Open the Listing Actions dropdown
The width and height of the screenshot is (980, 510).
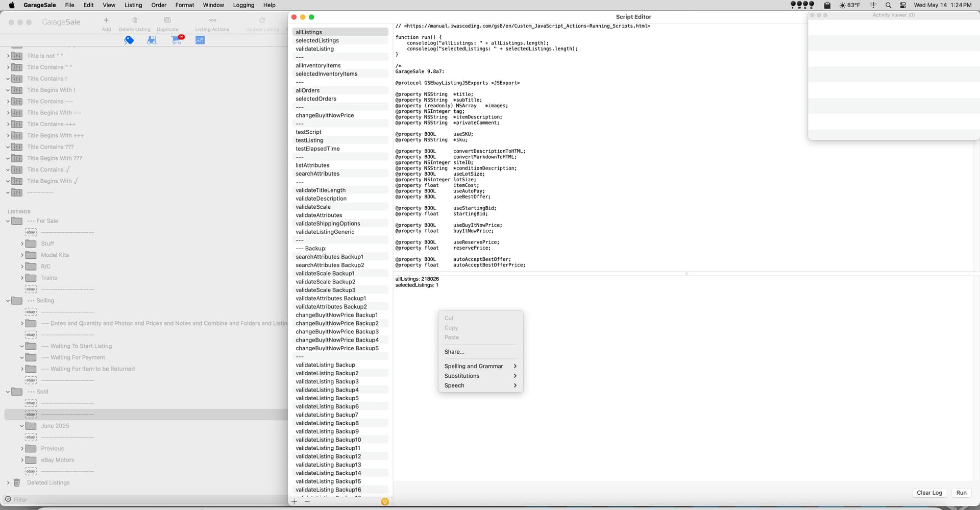212,21
